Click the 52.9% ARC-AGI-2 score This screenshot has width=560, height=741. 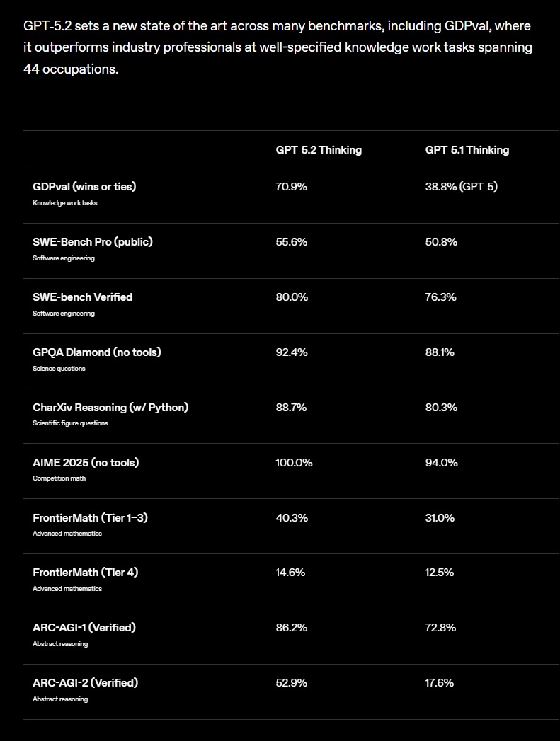pyautogui.click(x=291, y=683)
